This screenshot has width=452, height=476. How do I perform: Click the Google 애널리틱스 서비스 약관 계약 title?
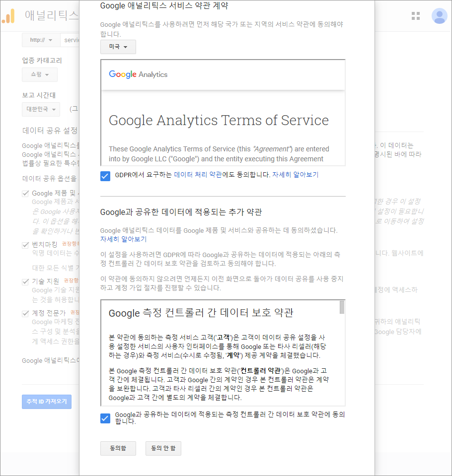click(x=164, y=5)
